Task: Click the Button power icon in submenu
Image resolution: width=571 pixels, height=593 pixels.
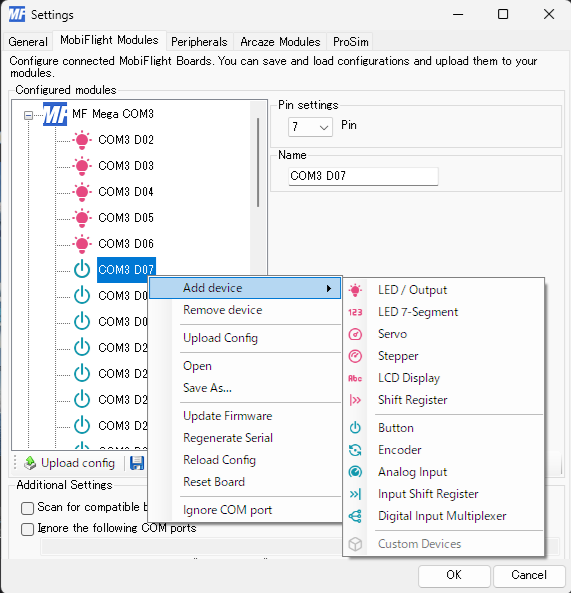Action: 355,428
